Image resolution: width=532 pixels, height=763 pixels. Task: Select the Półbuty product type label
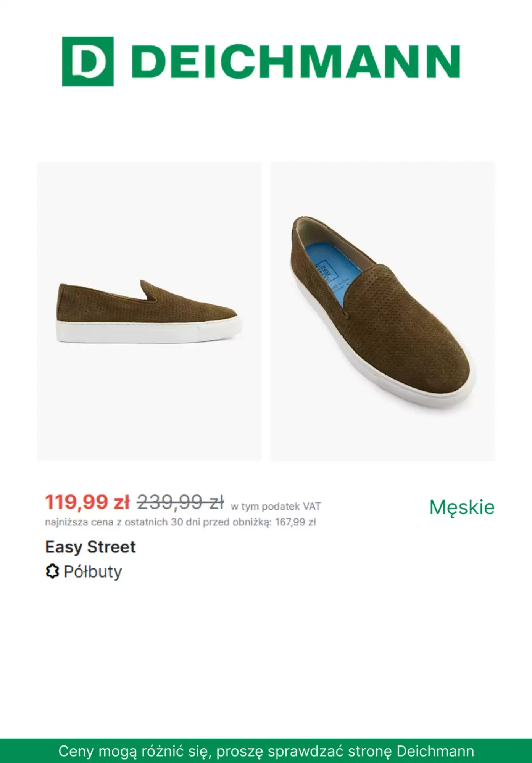(93, 571)
